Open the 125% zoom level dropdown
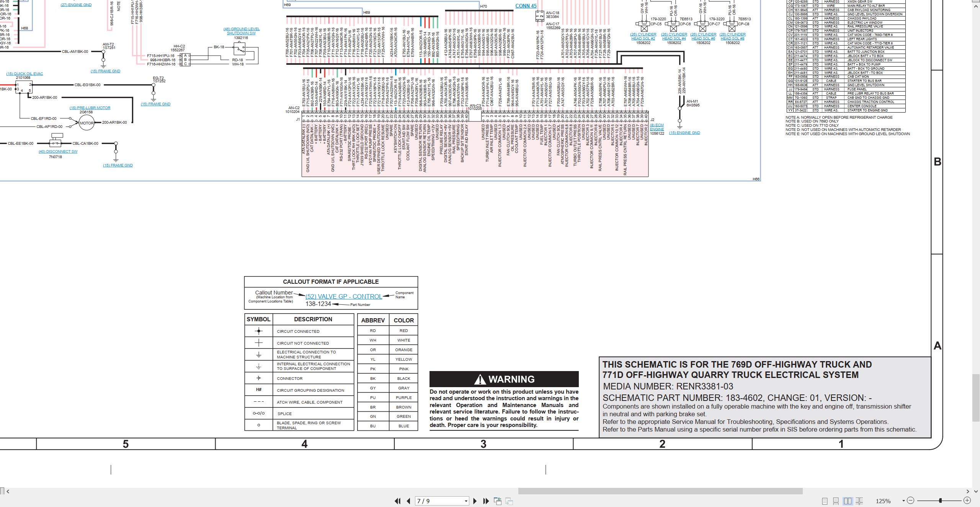Viewport: 980px width, 507px height. 903,500
